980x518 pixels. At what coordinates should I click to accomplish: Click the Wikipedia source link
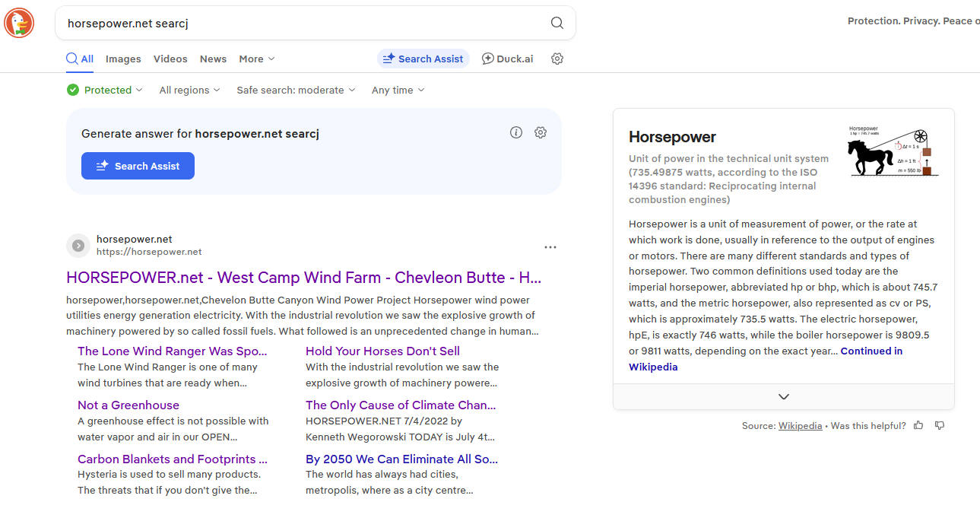point(800,426)
